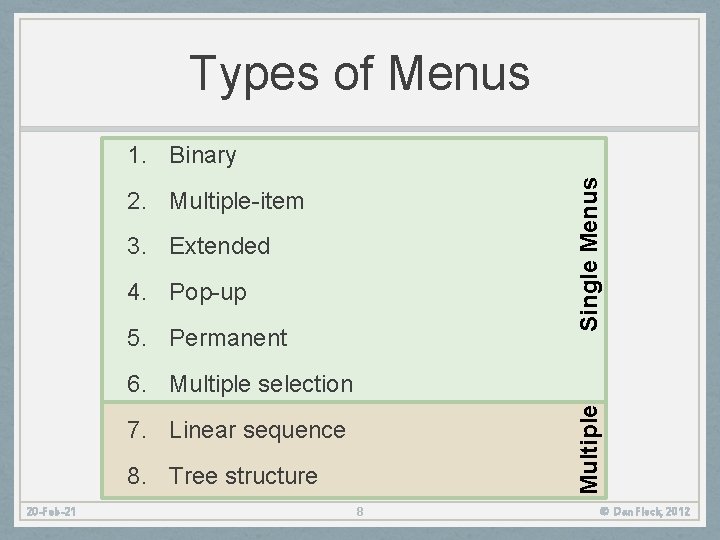Image resolution: width=720 pixels, height=540 pixels.
Task: Click the vertical 'Single Menus' label
Action: coord(591,254)
